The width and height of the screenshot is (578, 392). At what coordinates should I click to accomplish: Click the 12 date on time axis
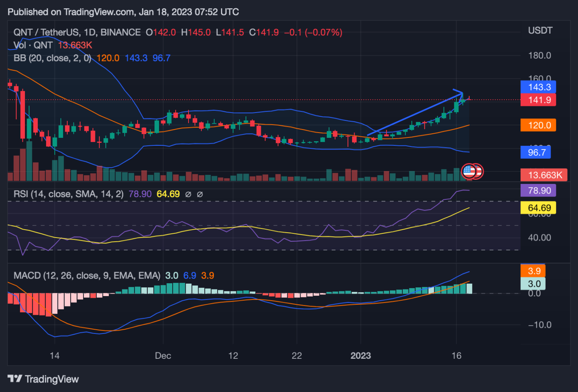(233, 356)
